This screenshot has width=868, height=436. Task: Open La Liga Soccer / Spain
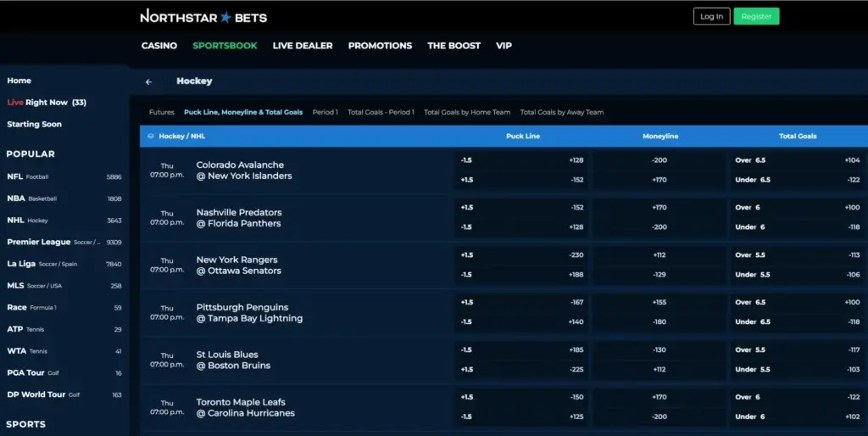click(64, 264)
